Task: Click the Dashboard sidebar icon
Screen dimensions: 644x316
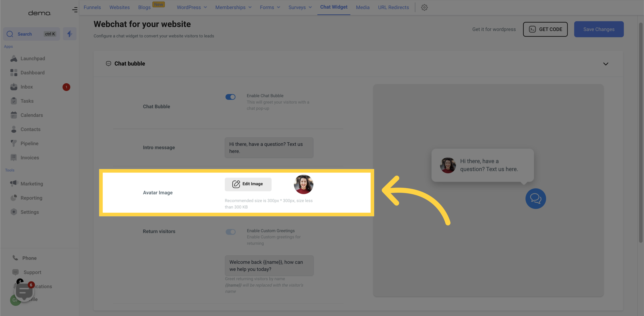Action: 14,73
